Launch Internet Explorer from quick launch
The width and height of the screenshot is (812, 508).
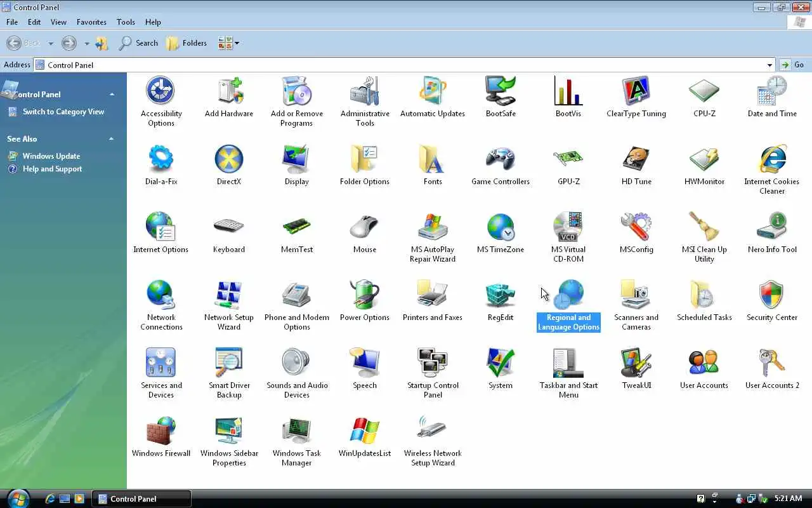coord(50,498)
